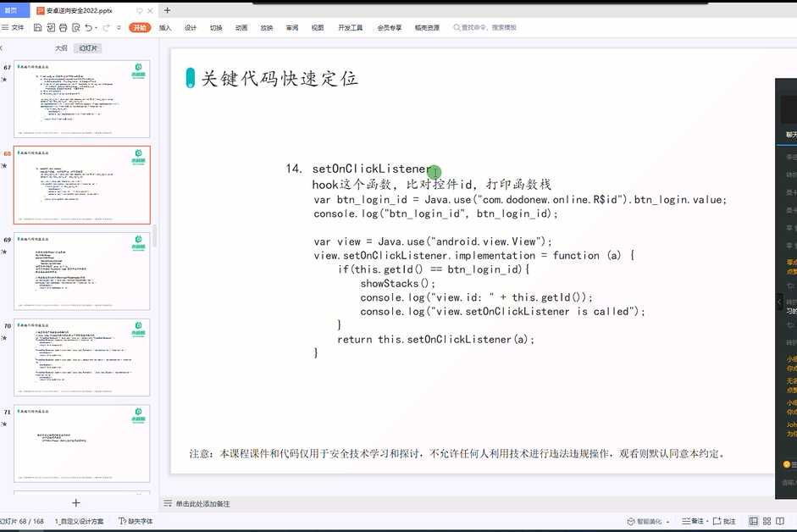Switch to the 动画 ribbon tab
This screenshot has height=532, width=797.
pos(241,27)
